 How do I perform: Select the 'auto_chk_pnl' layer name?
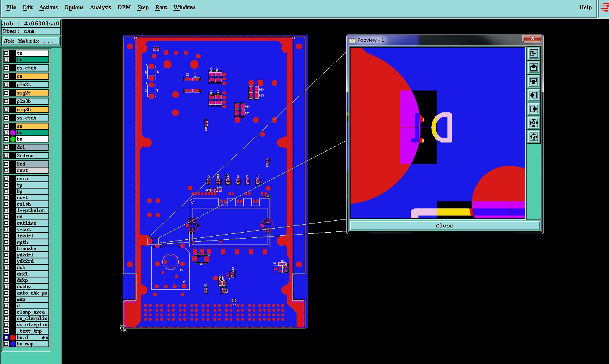tap(32, 293)
